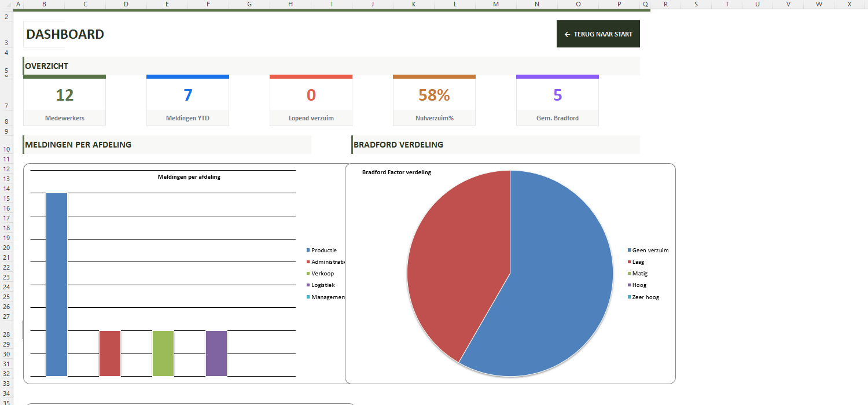Select row 15 header
This screenshot has width=868, height=405.
coord(6,198)
